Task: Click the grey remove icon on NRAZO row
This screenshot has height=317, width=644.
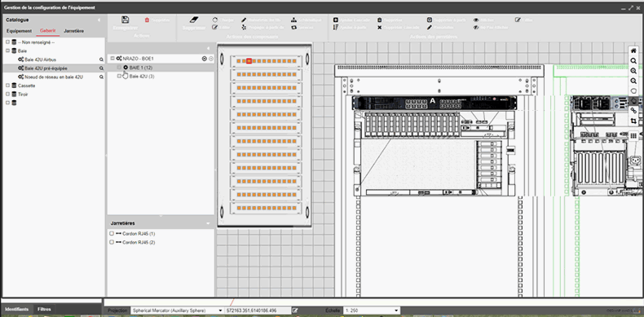Action: (x=211, y=59)
